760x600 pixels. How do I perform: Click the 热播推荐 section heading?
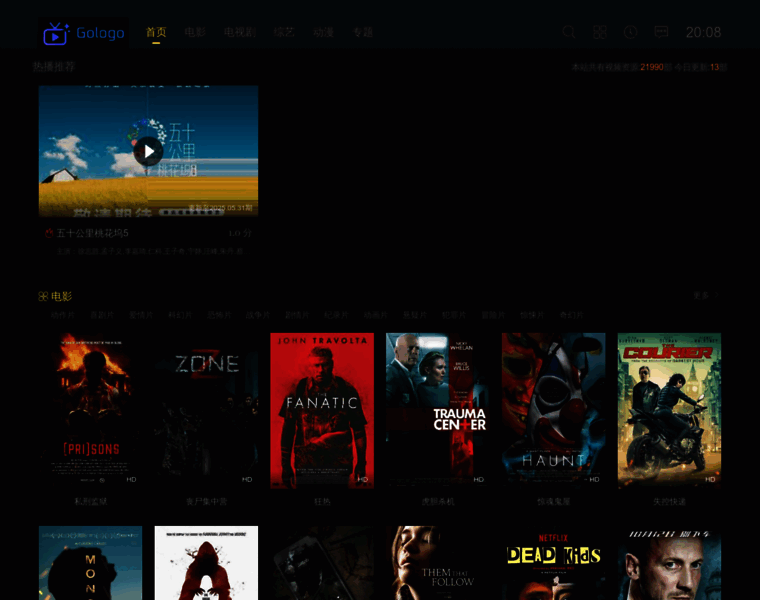(54, 66)
